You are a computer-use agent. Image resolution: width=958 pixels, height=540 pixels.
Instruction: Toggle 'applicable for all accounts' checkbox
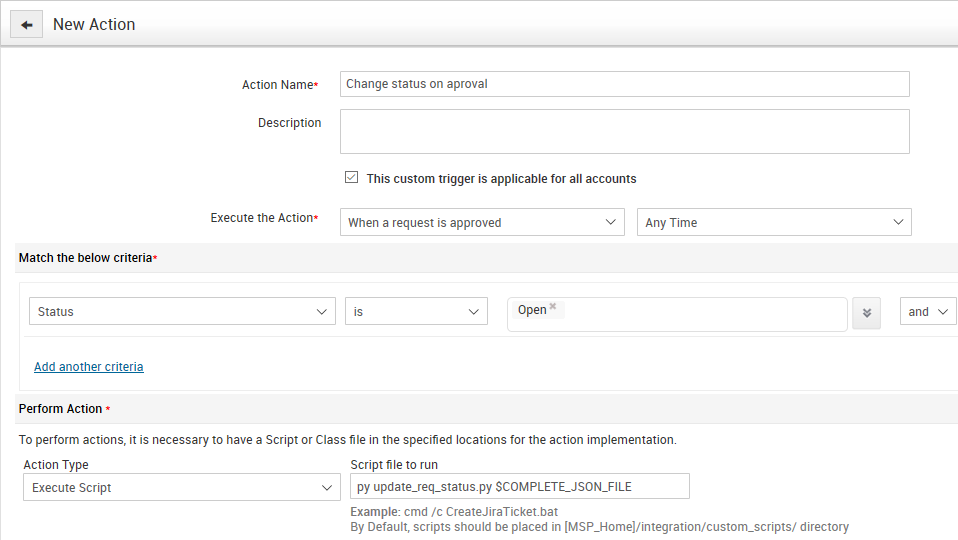(351, 178)
